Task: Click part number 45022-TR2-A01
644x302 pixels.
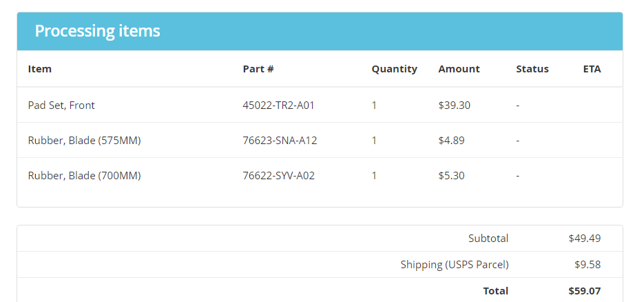Action: tap(278, 105)
